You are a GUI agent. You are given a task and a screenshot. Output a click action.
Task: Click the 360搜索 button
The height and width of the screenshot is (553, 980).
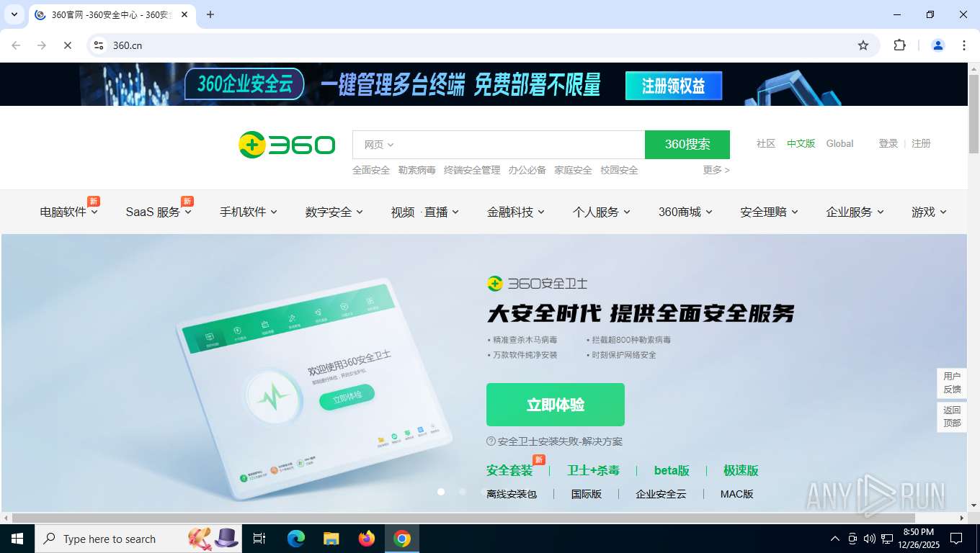click(687, 145)
